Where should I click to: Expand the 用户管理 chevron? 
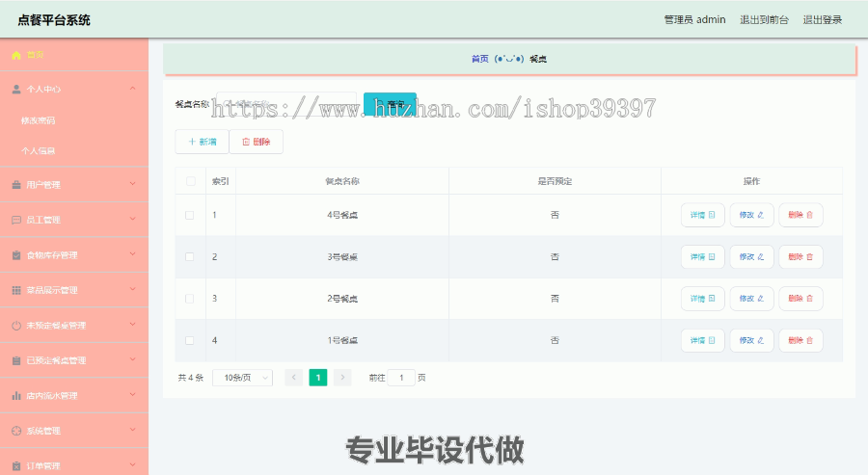[132, 184]
